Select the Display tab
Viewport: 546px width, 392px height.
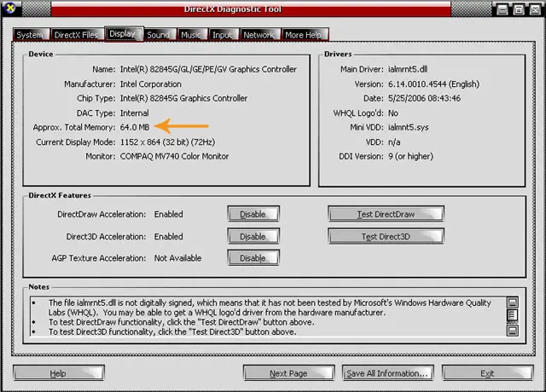tap(123, 34)
